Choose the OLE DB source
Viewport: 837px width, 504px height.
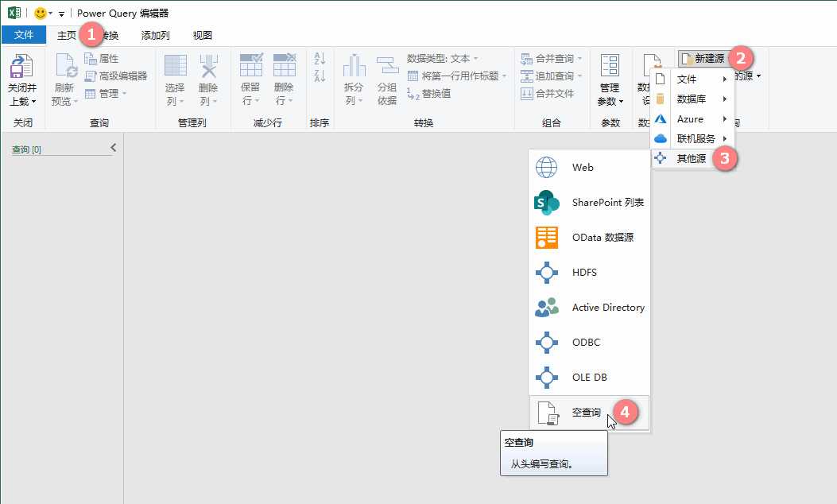[589, 377]
